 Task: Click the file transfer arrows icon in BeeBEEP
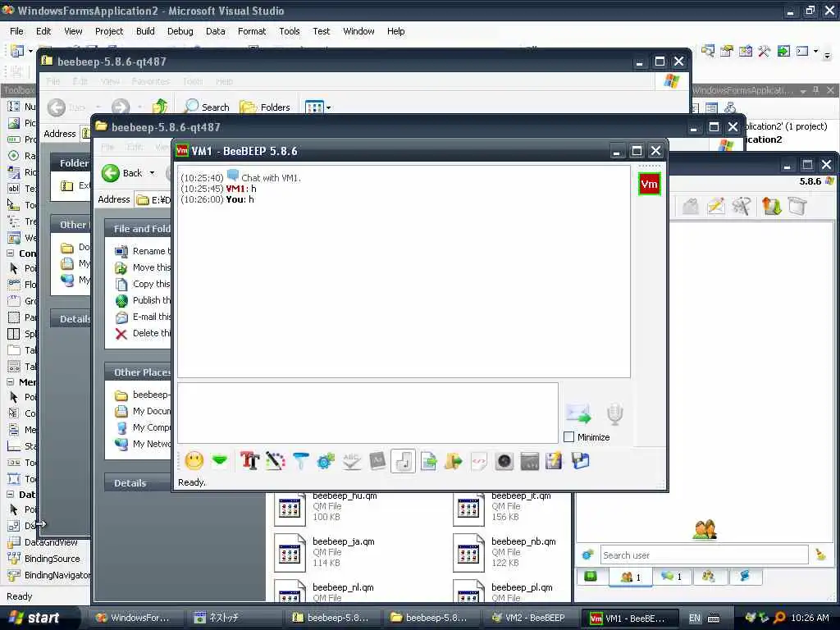[772, 206]
